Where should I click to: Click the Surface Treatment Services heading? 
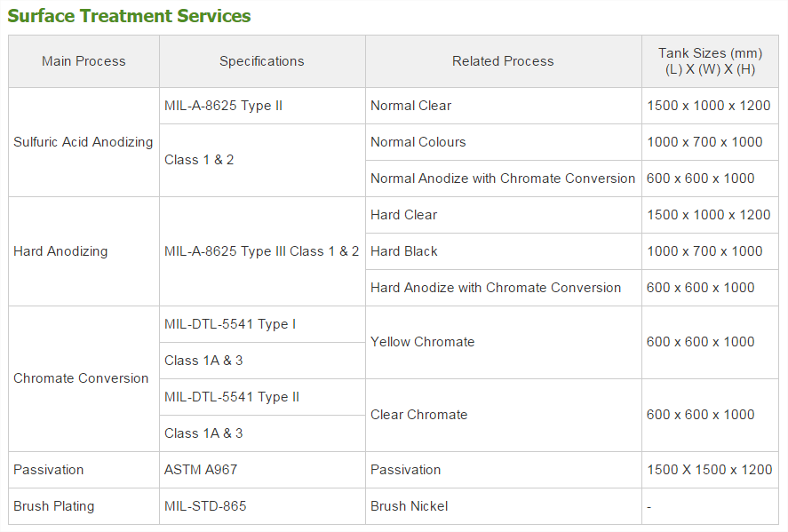tap(129, 16)
